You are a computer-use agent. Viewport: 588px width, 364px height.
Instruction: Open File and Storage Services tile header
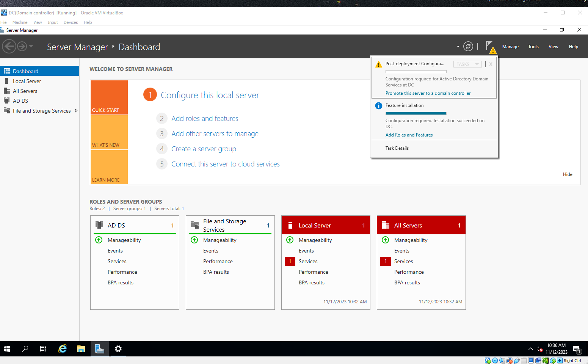(230, 225)
